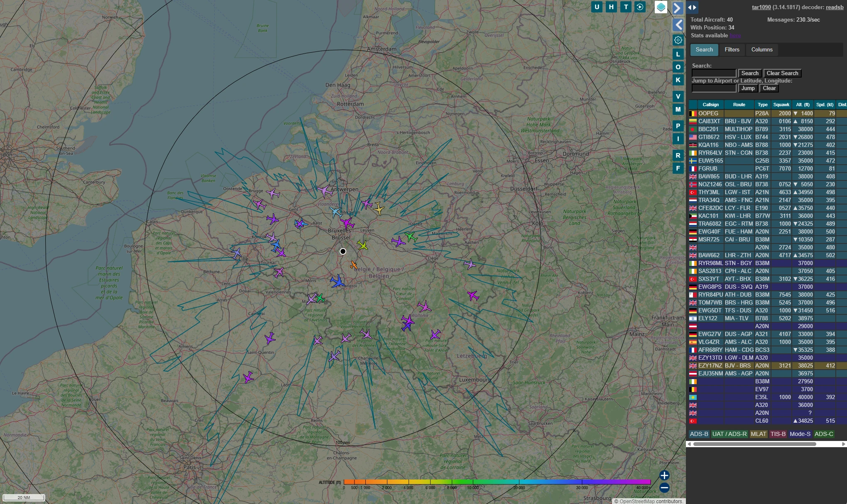847x504 pixels.
Task: Click the horizontal table scrollbar
Action: [x=754, y=444]
